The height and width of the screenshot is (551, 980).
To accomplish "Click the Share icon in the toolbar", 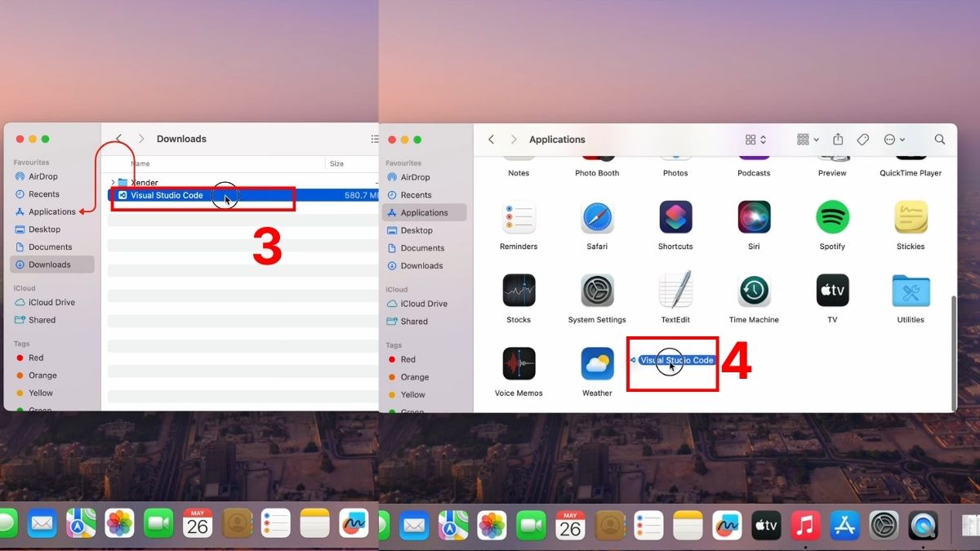I will (837, 139).
